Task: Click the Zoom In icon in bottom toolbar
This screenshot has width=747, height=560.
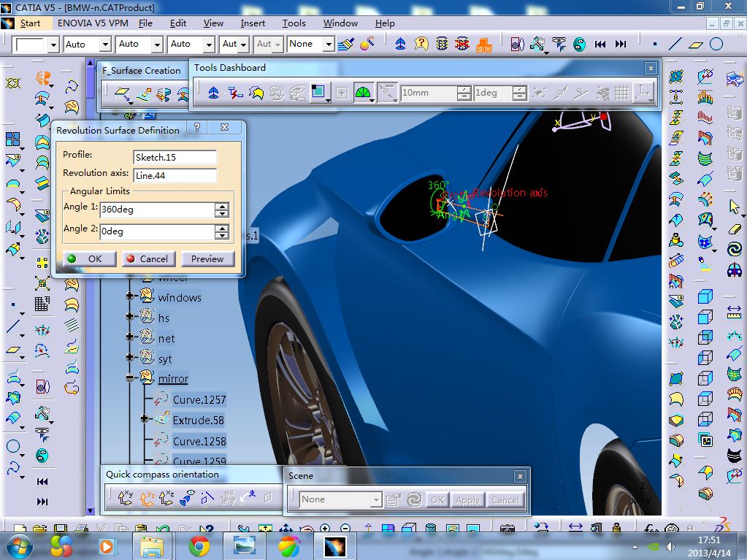Action: pos(325,528)
